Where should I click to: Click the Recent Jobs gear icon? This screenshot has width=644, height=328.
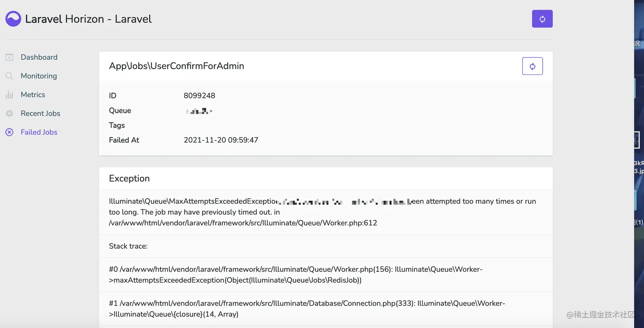point(9,113)
